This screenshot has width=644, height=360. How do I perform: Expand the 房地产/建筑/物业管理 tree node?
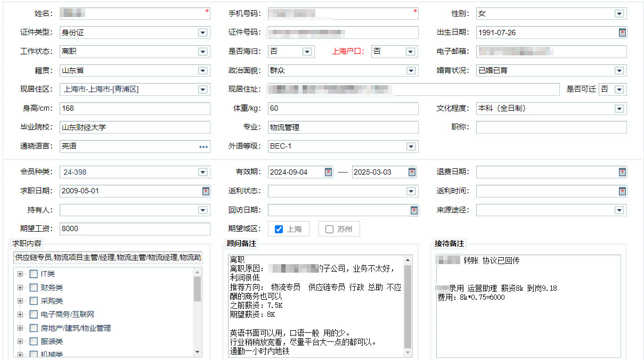[x=21, y=328]
